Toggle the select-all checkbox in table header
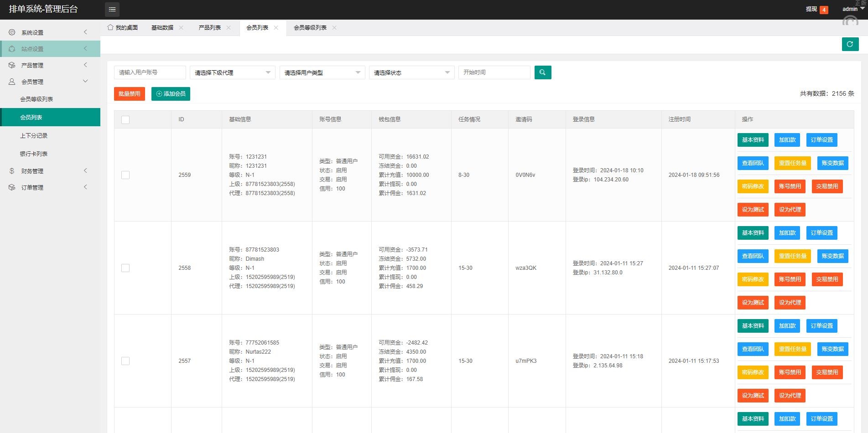Image resolution: width=868 pixels, height=433 pixels. 125,119
